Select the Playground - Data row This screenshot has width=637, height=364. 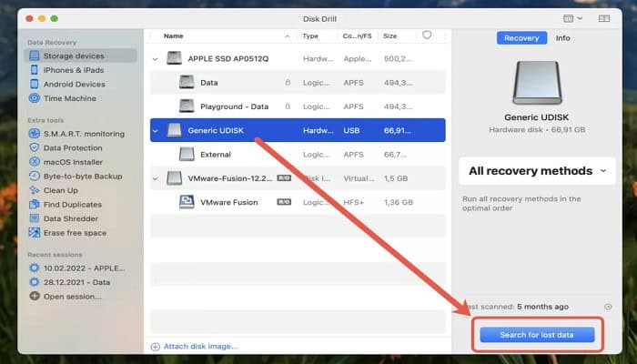pos(298,106)
